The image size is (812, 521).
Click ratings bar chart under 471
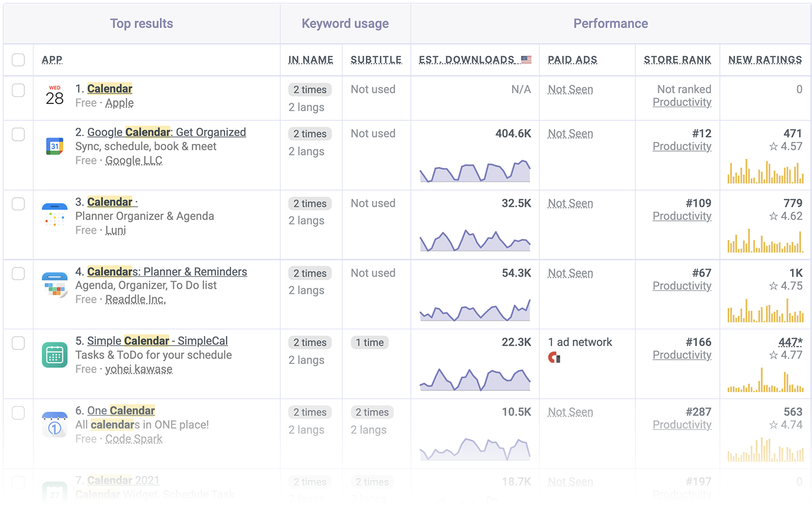click(765, 171)
